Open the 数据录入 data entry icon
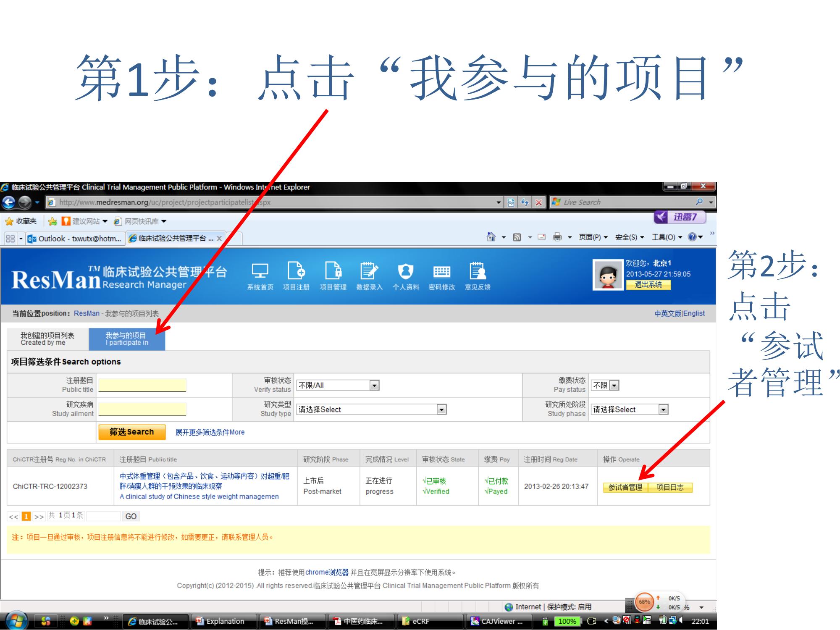Screen dimensions: 840x630 coord(370,276)
